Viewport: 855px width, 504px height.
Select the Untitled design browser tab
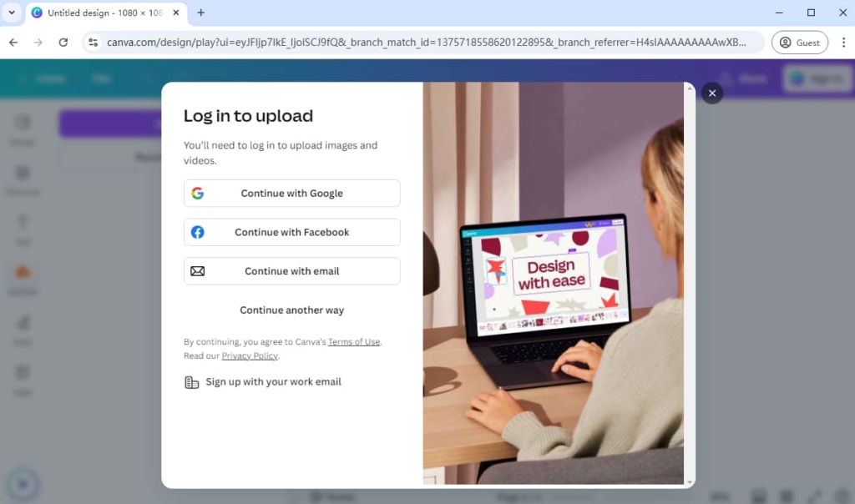100,13
